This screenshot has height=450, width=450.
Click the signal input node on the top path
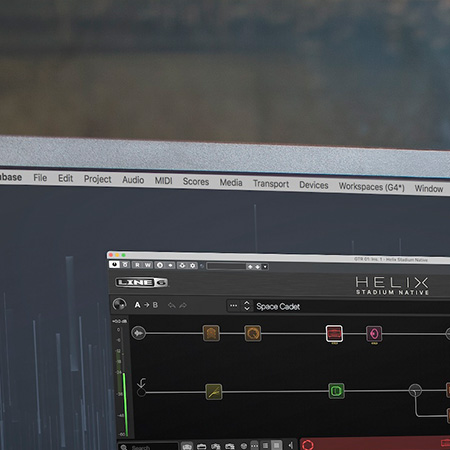pyautogui.click(x=138, y=333)
